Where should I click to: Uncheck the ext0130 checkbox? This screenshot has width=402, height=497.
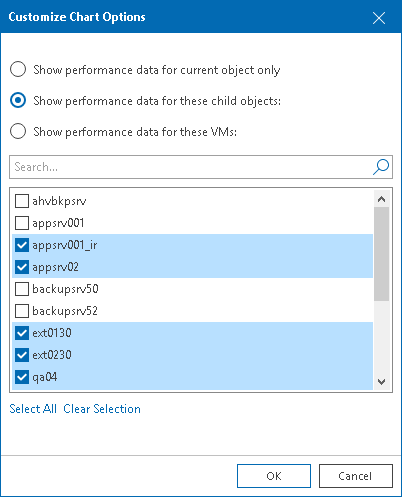pos(22,333)
